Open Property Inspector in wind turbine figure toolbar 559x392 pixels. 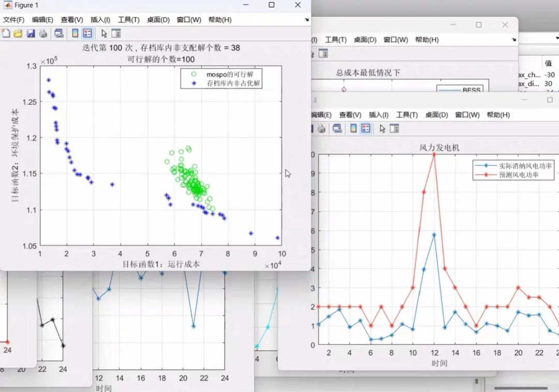[394, 128]
